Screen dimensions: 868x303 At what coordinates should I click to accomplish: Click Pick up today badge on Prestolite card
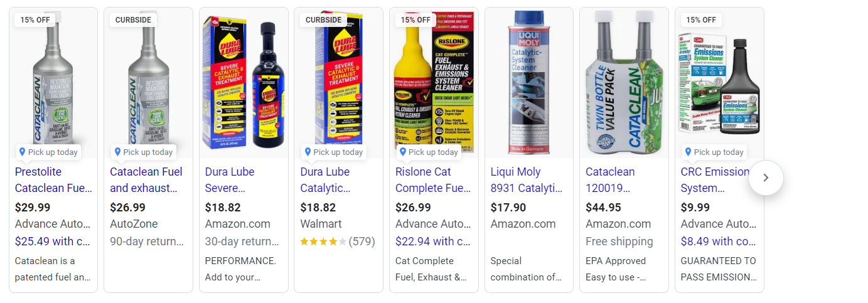[48, 152]
